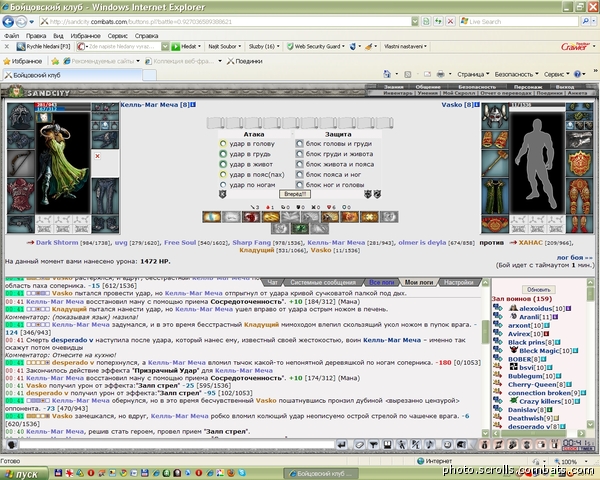Choose the "блок груди и живота" defense option
The image size is (600, 480).
300,154
